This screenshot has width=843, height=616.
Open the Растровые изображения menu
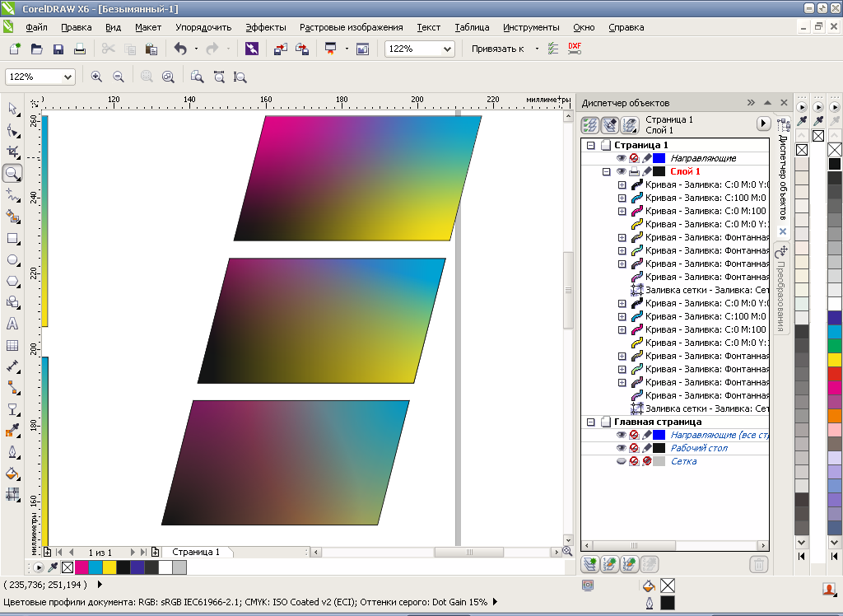click(351, 27)
